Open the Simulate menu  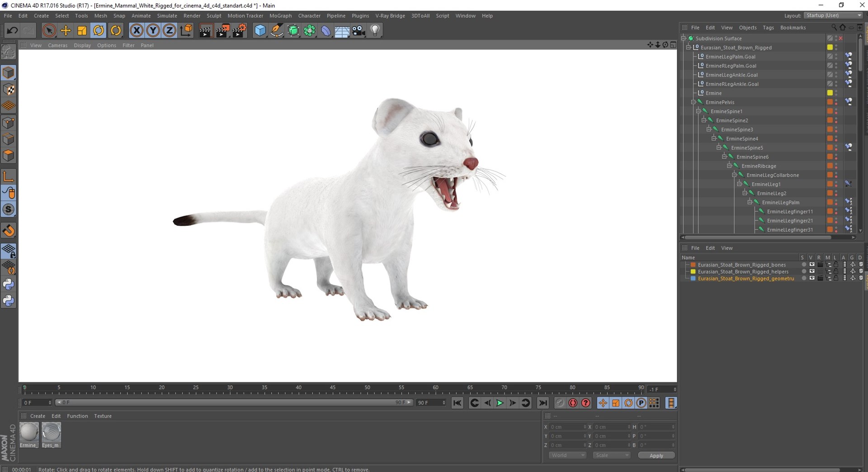pos(167,15)
